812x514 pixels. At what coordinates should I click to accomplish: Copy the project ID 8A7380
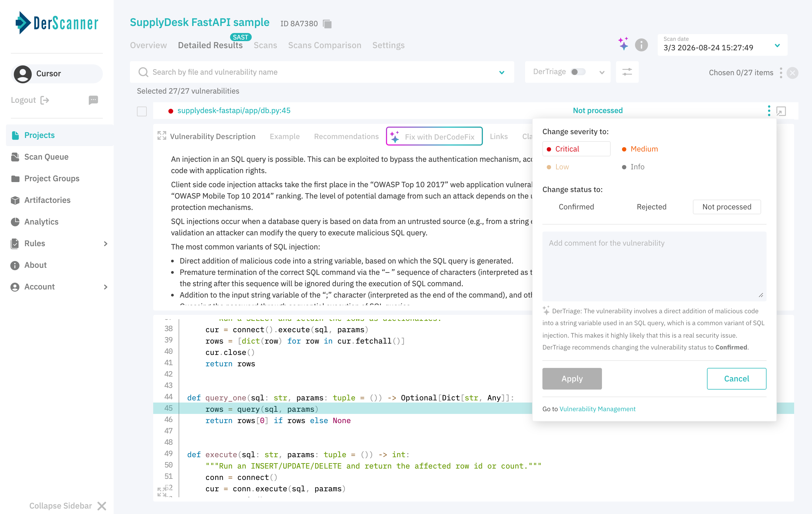click(x=327, y=24)
